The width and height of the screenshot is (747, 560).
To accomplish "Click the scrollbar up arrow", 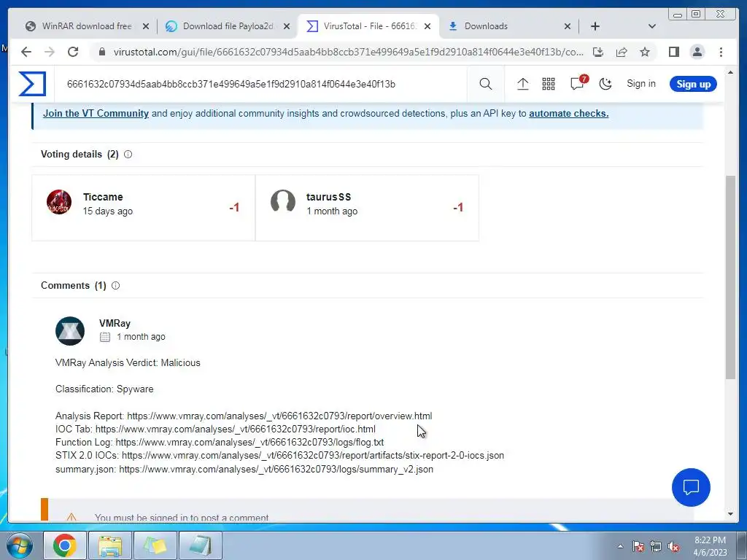I will point(731,72).
